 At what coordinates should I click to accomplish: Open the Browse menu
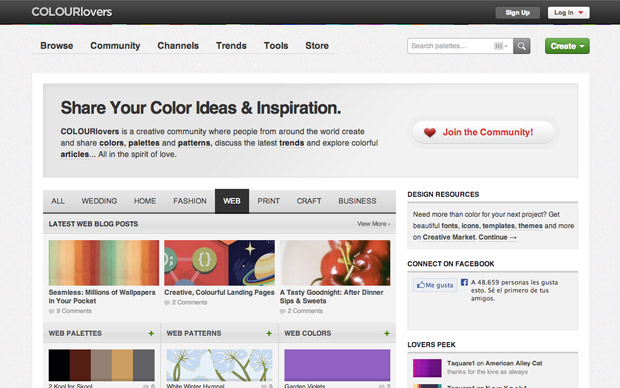pyautogui.click(x=57, y=45)
